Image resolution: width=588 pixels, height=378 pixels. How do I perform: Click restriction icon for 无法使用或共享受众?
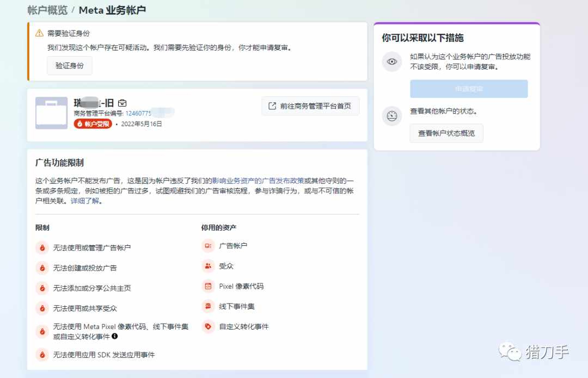42,308
